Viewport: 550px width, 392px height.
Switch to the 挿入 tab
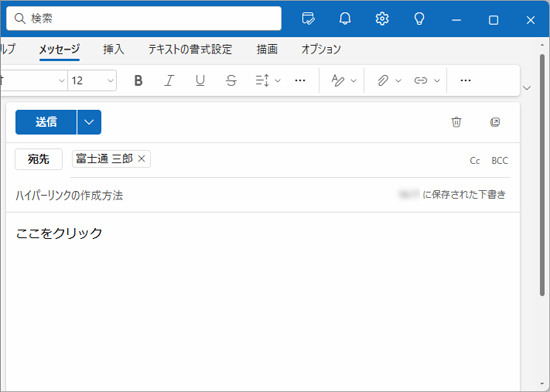(x=114, y=49)
